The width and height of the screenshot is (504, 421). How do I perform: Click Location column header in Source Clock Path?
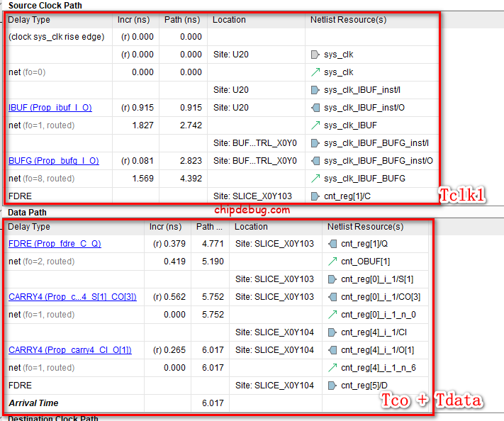click(x=229, y=20)
